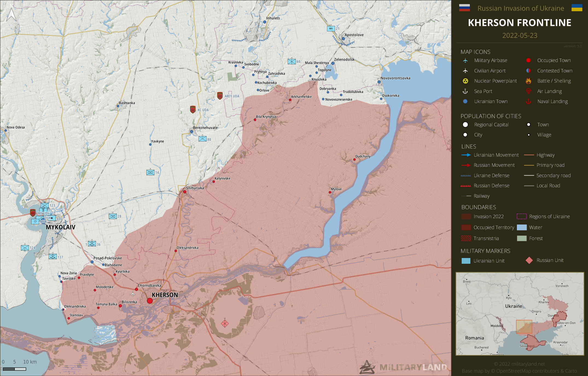
Task: Click the airport icon west of Chornobaivka
Action: pyautogui.click(x=133, y=294)
